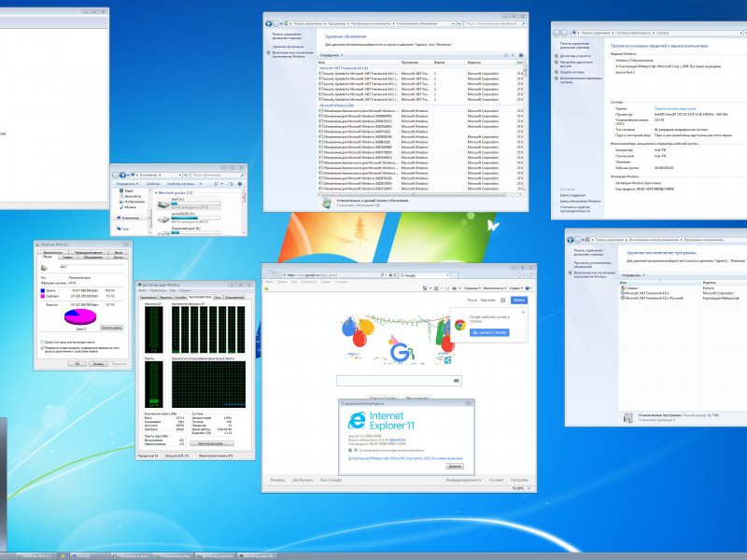
Task: Open Device Manager link in System window
Action: 575,56
